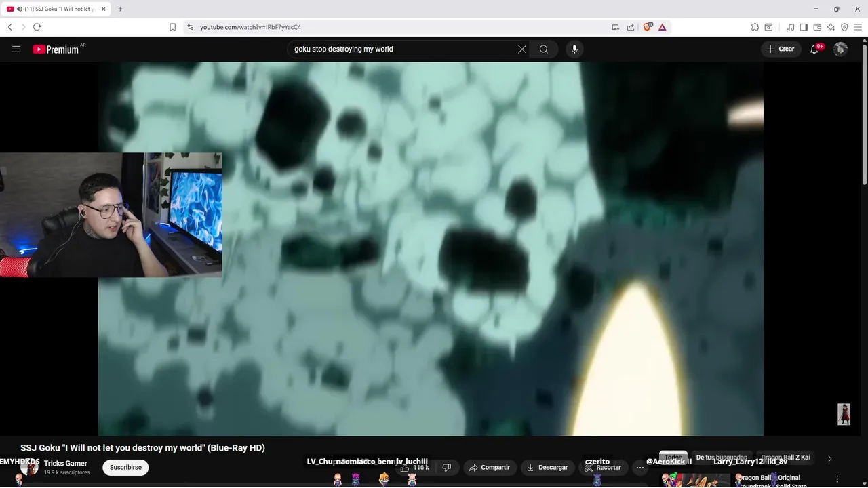Image resolution: width=868 pixels, height=488 pixels.
Task: Go back in browser history
Action: tap(10, 27)
